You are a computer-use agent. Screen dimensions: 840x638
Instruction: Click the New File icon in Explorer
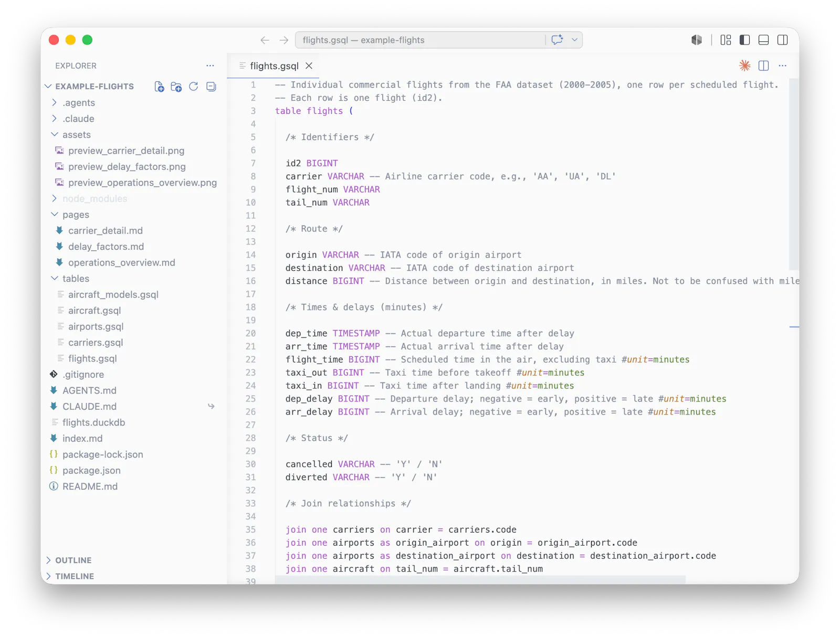tap(159, 87)
